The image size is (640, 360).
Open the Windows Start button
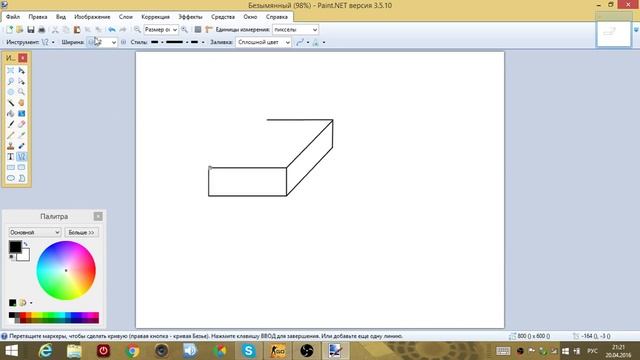(x=11, y=351)
